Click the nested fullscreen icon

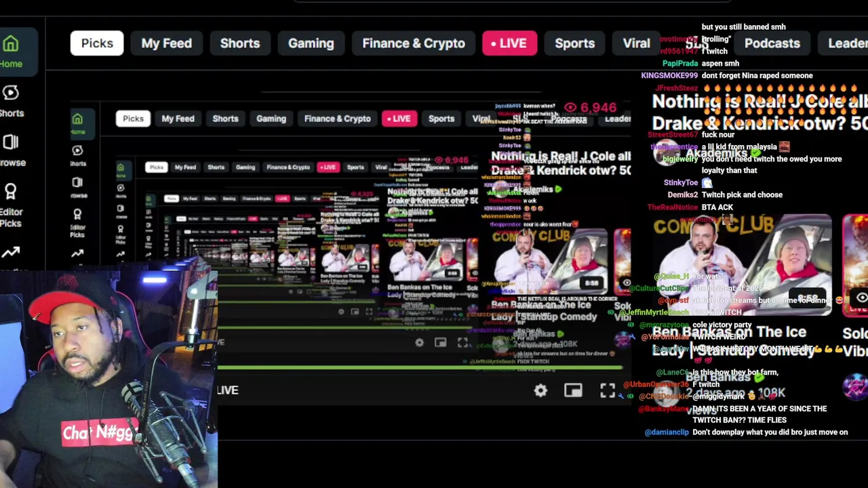(462, 343)
